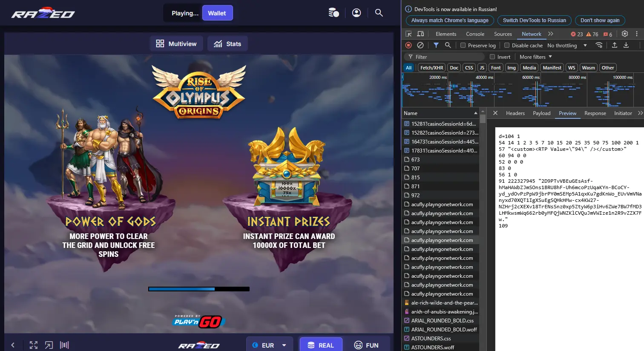Select the inspect element picker in DevTools

[x=408, y=34]
